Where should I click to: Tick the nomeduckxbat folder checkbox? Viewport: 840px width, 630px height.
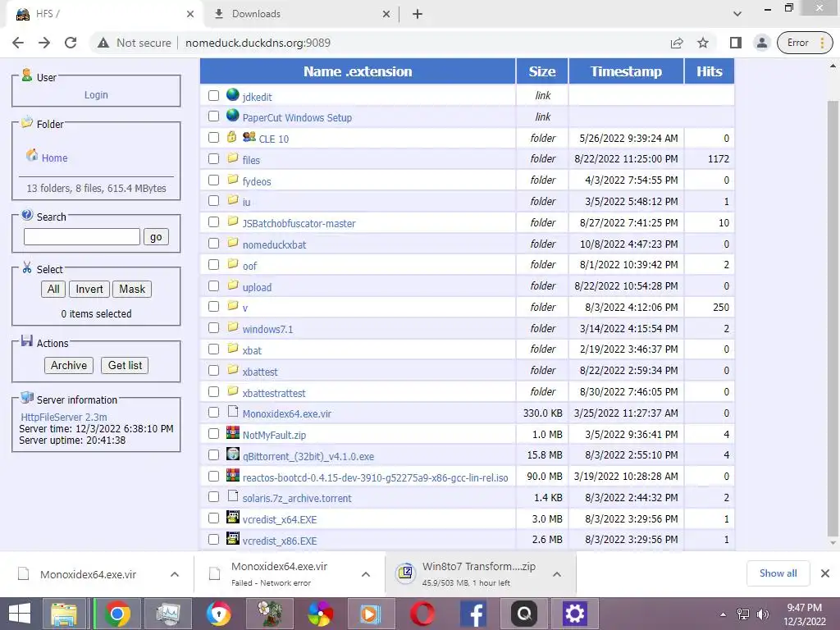214,243
